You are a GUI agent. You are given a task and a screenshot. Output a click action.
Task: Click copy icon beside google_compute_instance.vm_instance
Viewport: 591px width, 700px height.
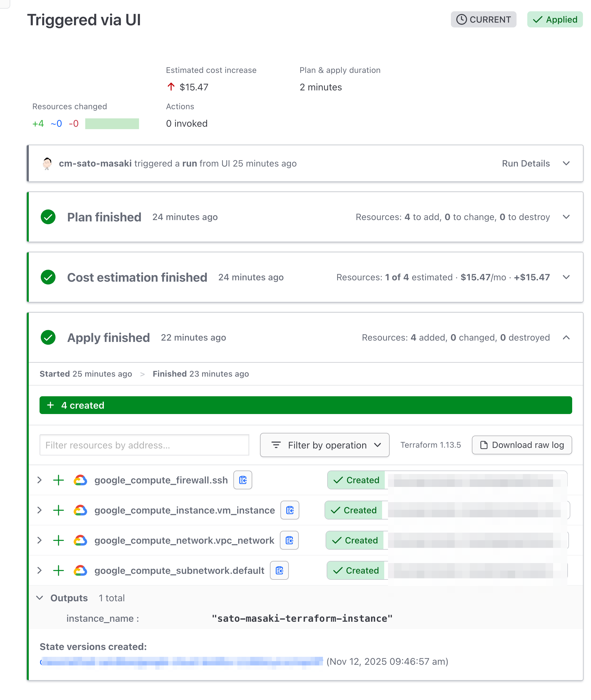pyautogui.click(x=290, y=510)
